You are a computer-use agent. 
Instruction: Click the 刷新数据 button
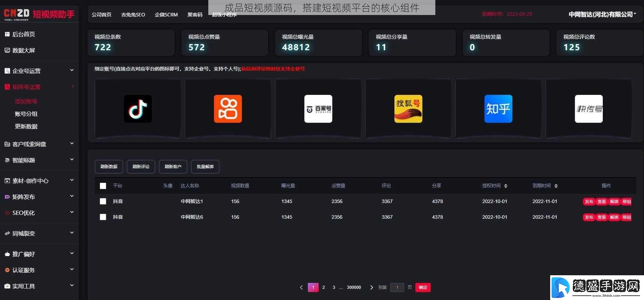(109, 166)
